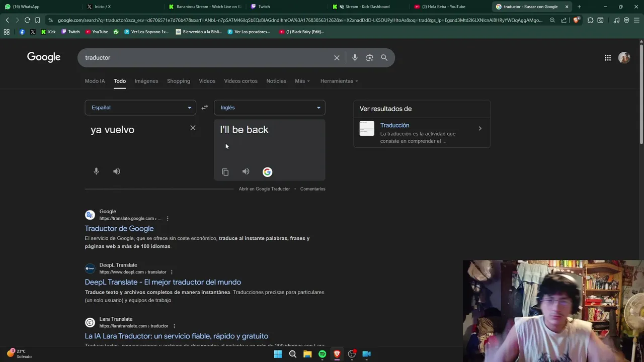Click in the 'traductor' search field

coord(206,58)
